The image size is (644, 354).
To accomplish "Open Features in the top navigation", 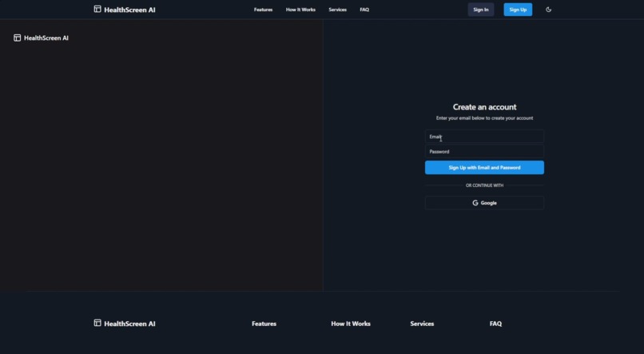I will pyautogui.click(x=263, y=10).
